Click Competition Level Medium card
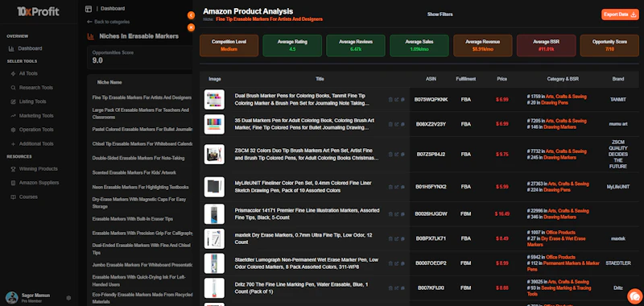 (229, 46)
